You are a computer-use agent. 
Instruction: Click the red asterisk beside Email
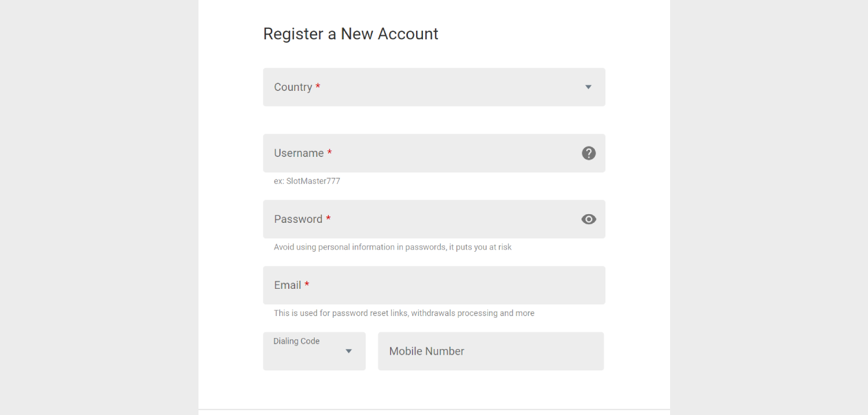coord(307,284)
